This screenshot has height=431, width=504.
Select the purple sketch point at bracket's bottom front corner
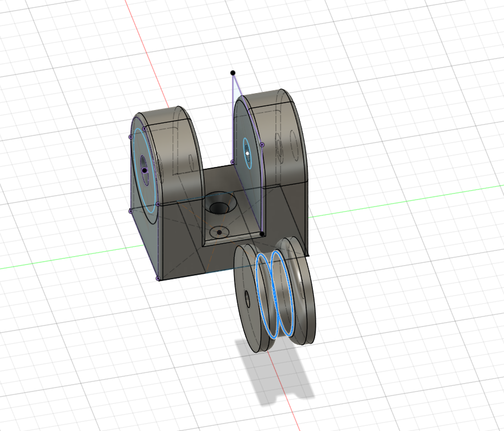click(x=158, y=279)
